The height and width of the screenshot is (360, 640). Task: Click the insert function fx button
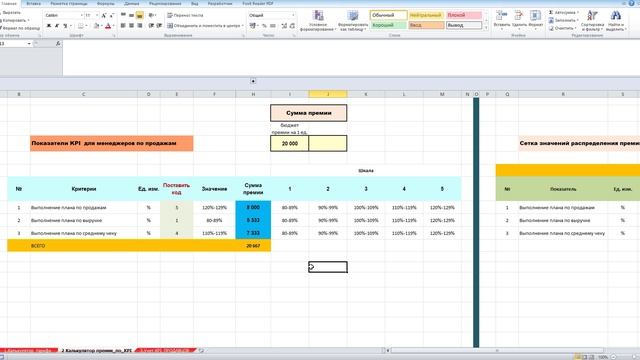click(x=58, y=43)
